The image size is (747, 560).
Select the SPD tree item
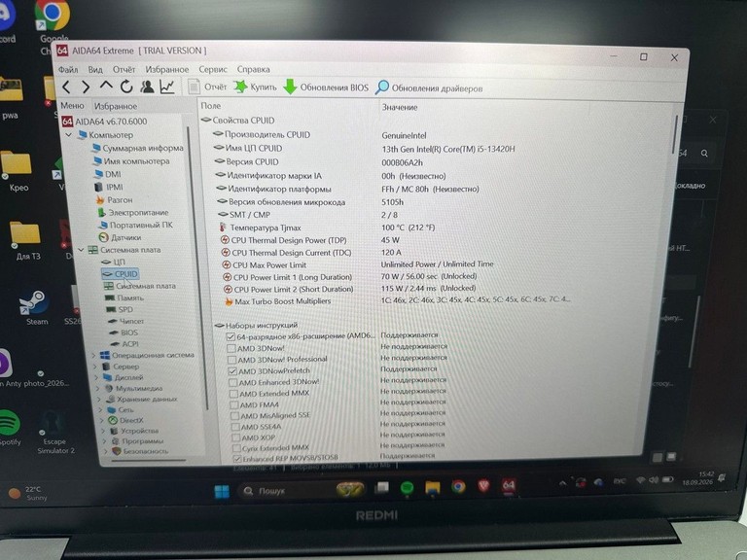pos(120,309)
